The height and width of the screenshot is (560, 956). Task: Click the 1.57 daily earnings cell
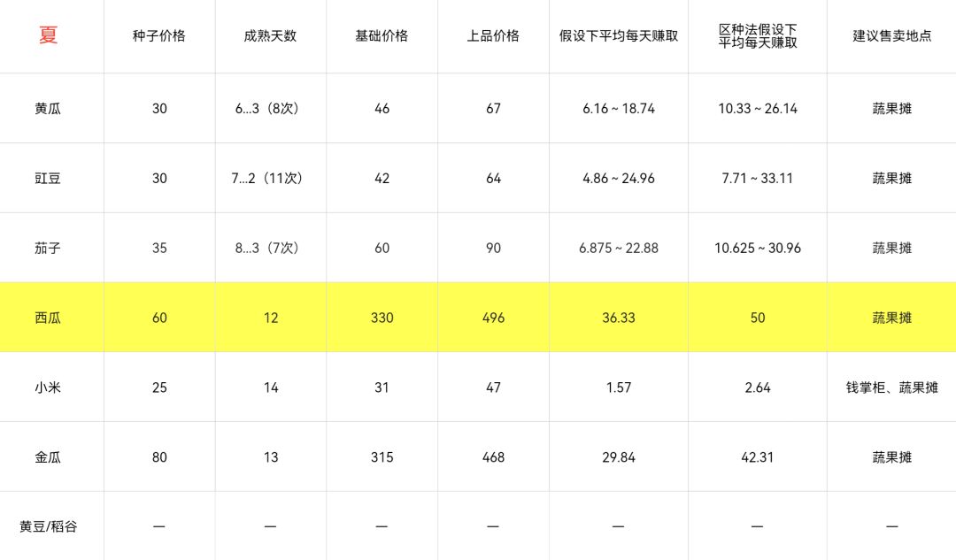619,387
